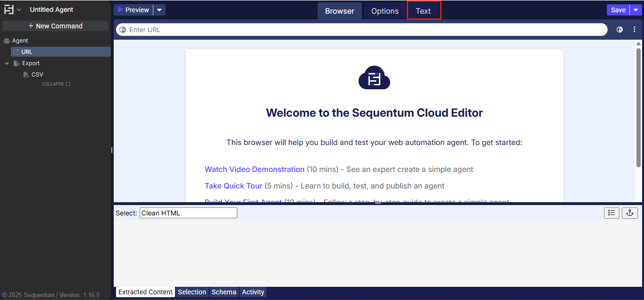644x300 pixels.
Task: Switch to the Selection tab
Action: coord(192,292)
